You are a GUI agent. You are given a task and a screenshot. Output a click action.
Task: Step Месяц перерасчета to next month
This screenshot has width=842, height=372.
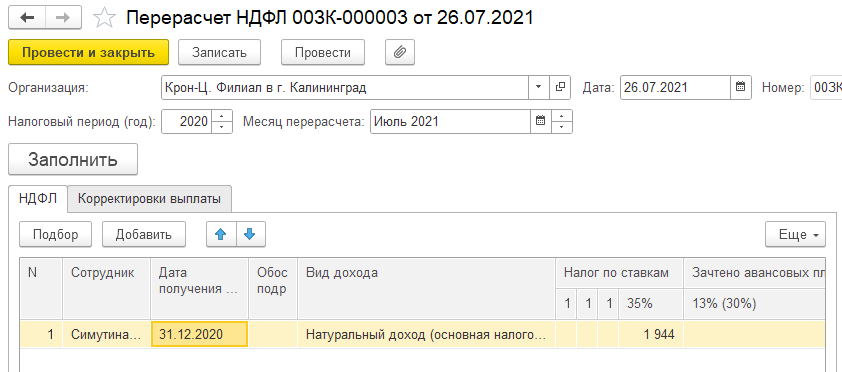pos(562,115)
